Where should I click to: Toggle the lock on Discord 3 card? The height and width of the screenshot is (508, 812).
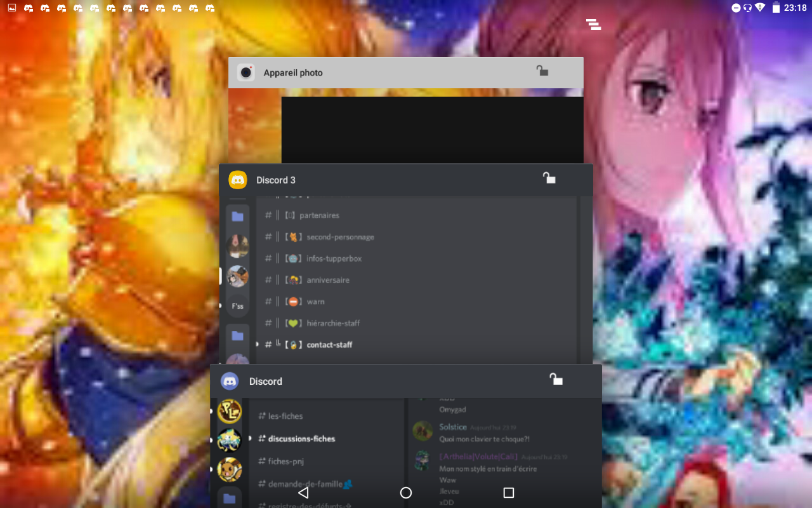(549, 178)
